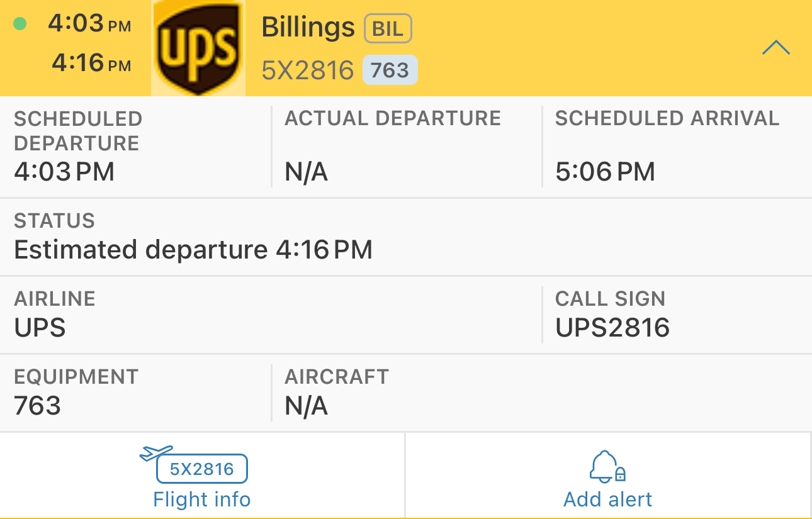
Task: Collapse the flight details chevron
Action: 775,48
